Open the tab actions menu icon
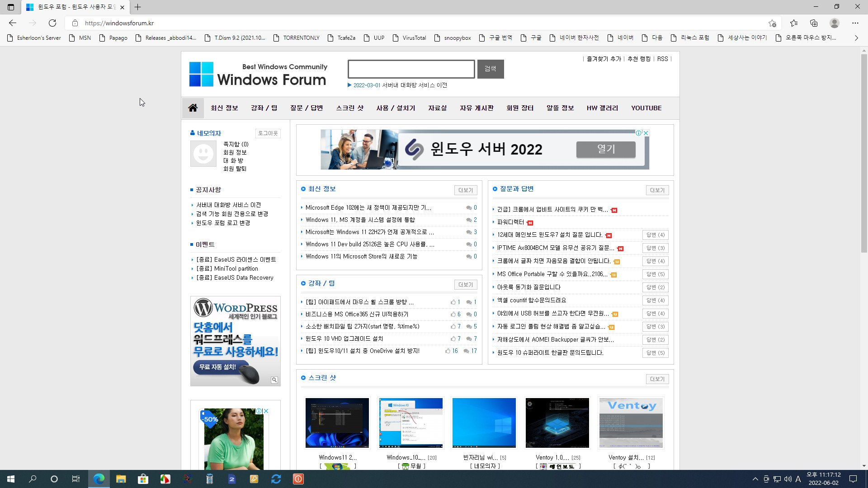This screenshot has width=868, height=488. point(11,7)
